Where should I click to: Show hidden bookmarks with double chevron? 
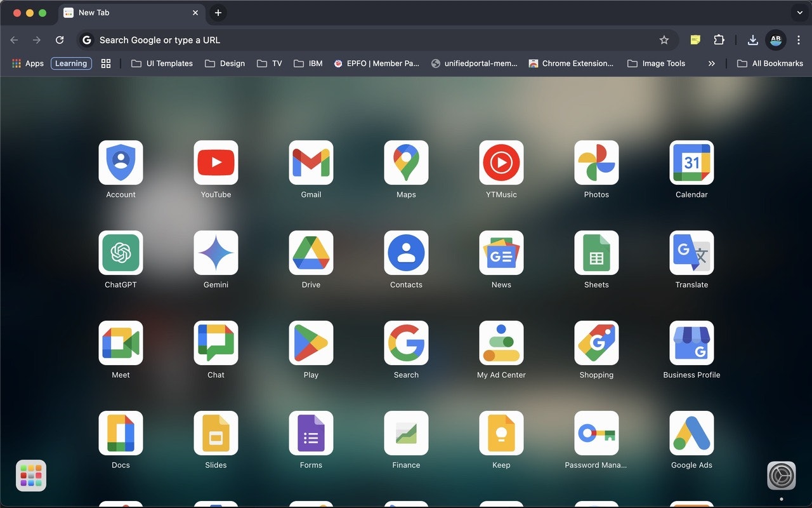pos(712,63)
